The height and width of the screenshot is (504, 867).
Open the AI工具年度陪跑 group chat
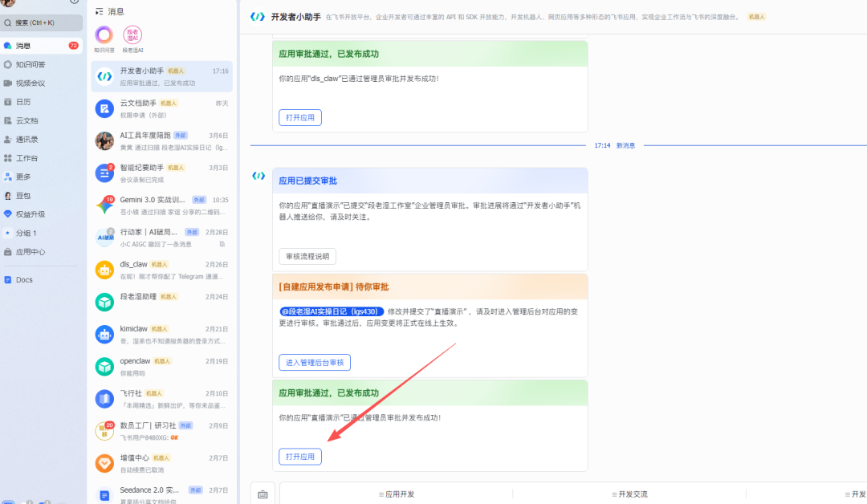pos(162,141)
